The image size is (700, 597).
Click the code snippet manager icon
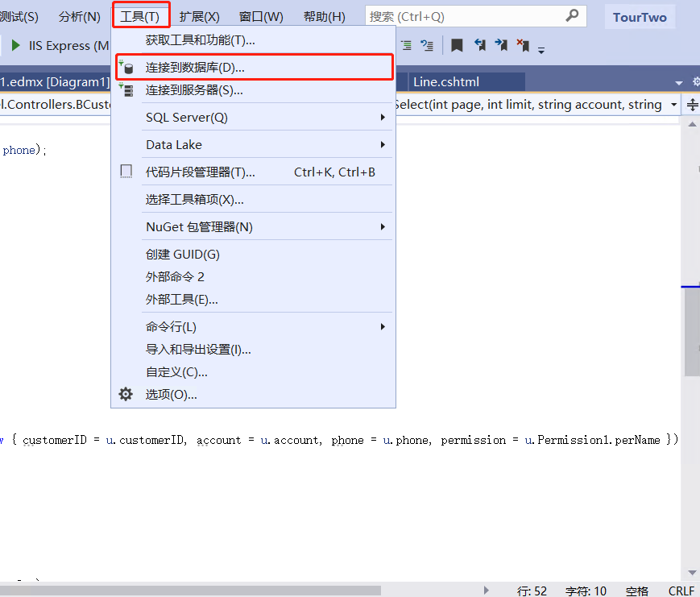pos(126,172)
